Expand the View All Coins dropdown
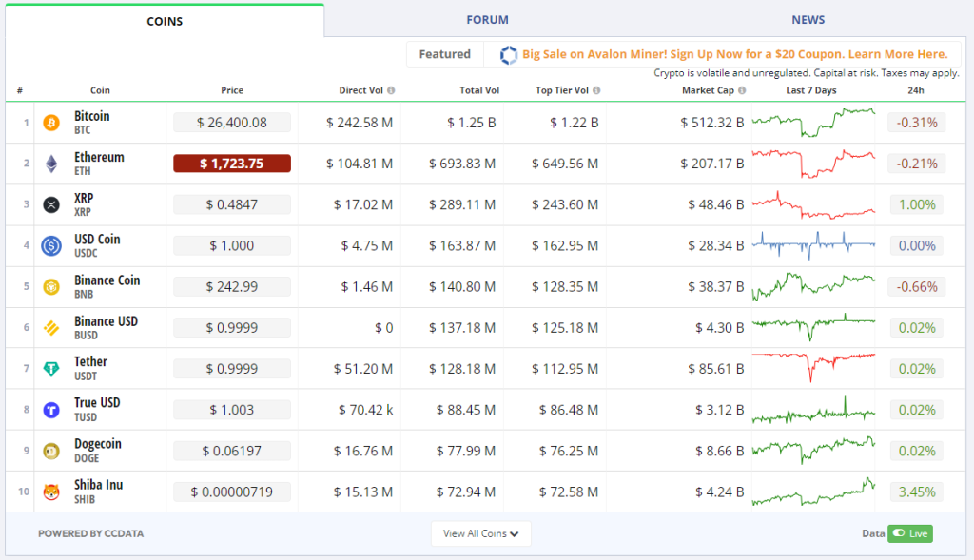The image size is (974, 560). tap(480, 533)
